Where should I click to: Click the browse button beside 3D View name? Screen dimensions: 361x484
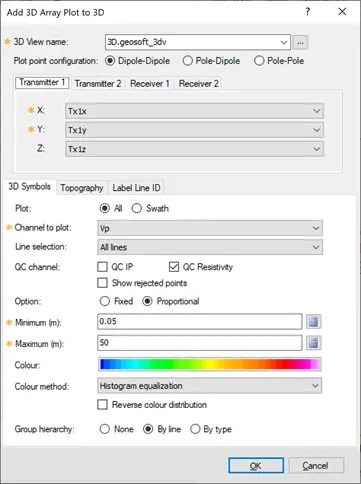click(x=300, y=42)
